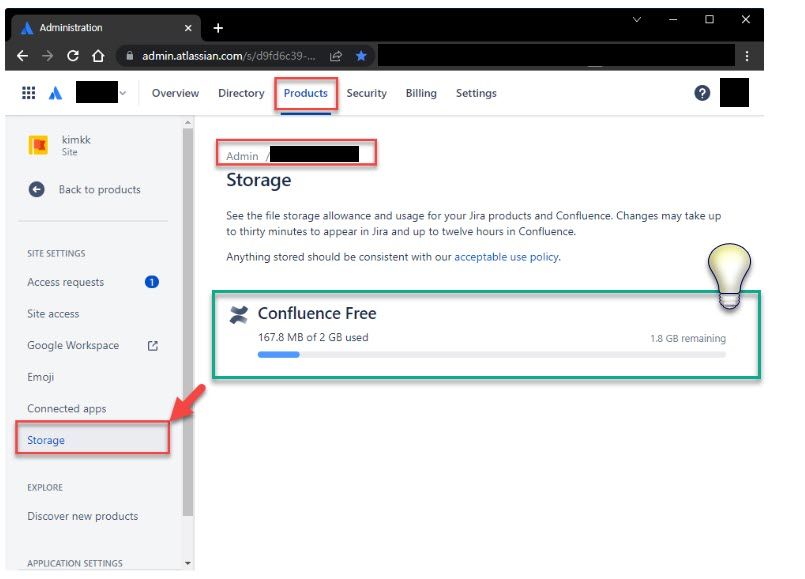Click '167.8 MB of 2 GB used' text
The height and width of the screenshot is (579, 805).
pos(313,337)
